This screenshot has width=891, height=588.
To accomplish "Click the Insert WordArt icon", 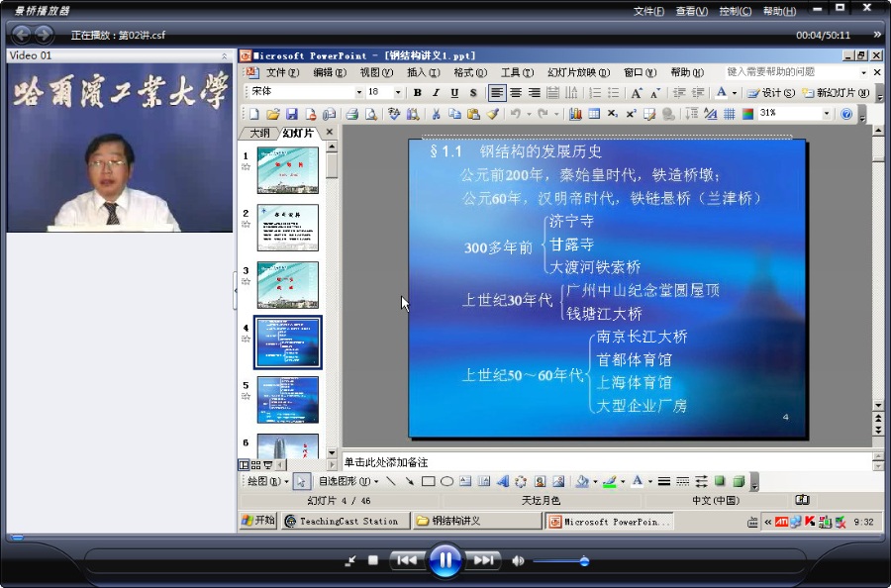I will tap(502, 482).
